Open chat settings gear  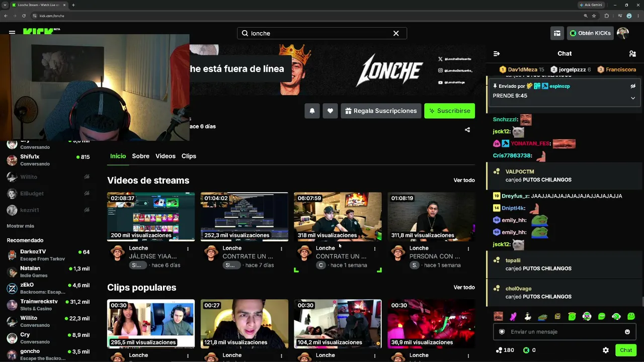click(606, 350)
